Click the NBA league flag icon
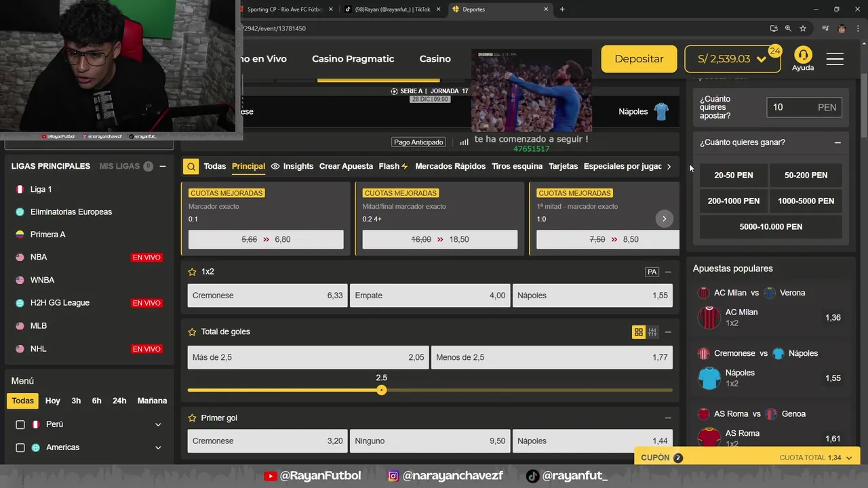This screenshot has width=868, height=488. coord(20,258)
